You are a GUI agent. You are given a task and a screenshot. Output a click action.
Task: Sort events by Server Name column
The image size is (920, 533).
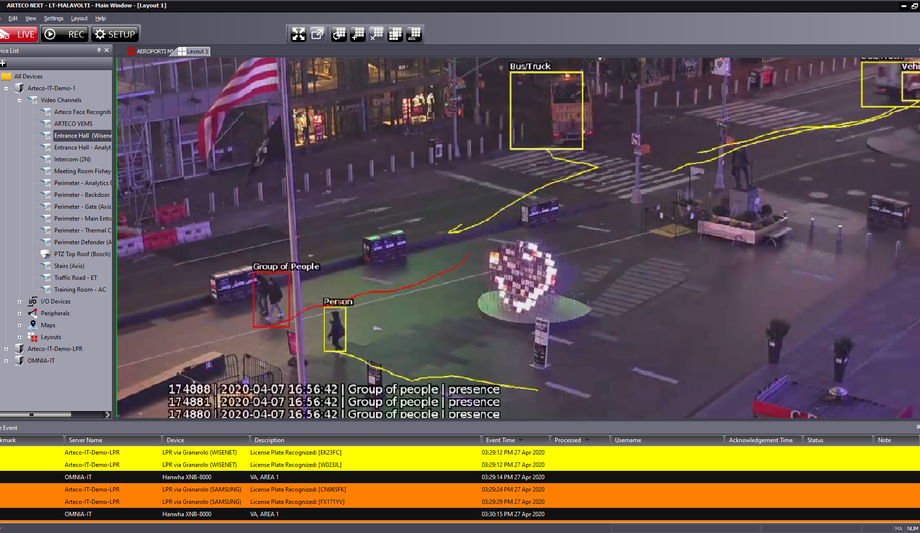(112, 440)
